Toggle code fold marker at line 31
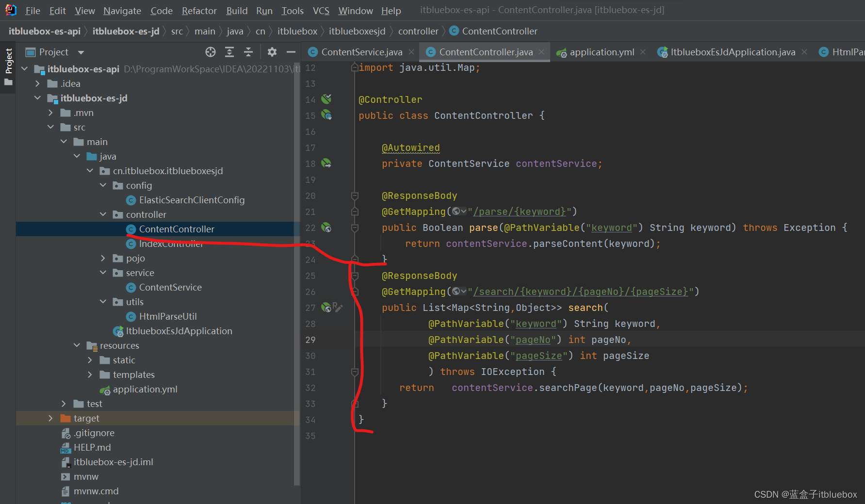 click(355, 372)
